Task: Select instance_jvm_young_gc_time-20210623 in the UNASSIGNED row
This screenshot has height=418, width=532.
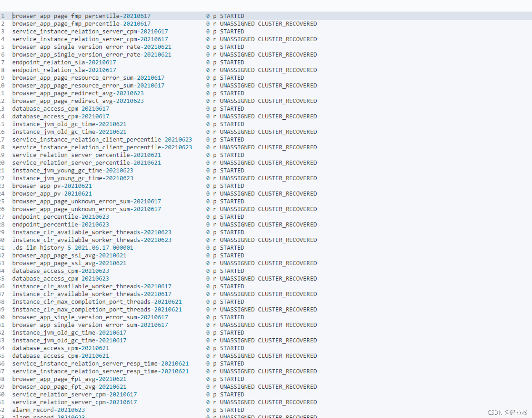Action: (x=73, y=178)
